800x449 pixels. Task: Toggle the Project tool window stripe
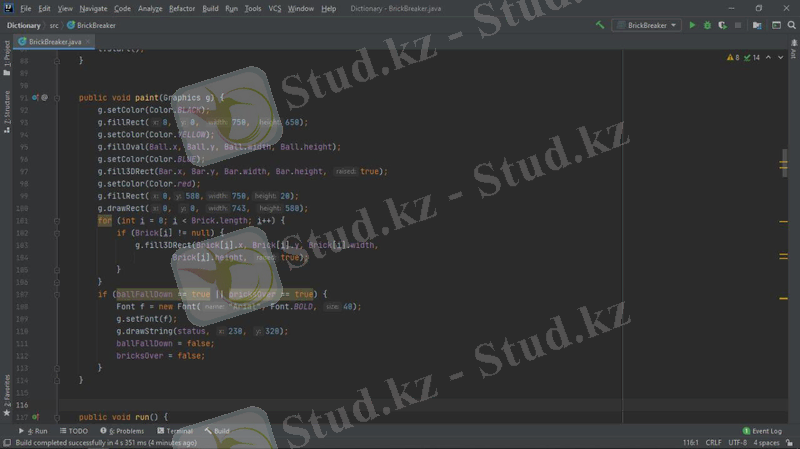point(6,52)
